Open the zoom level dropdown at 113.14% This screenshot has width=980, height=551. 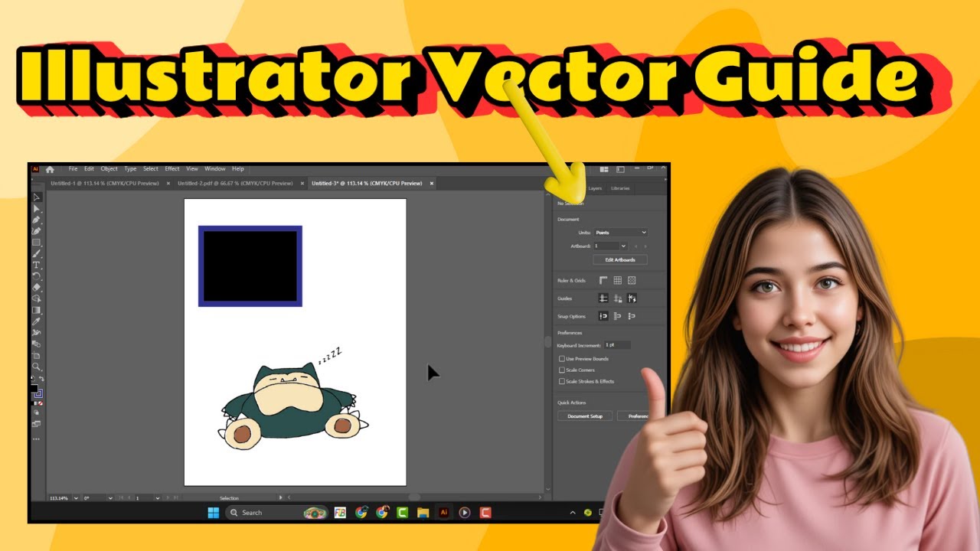pyautogui.click(x=76, y=498)
